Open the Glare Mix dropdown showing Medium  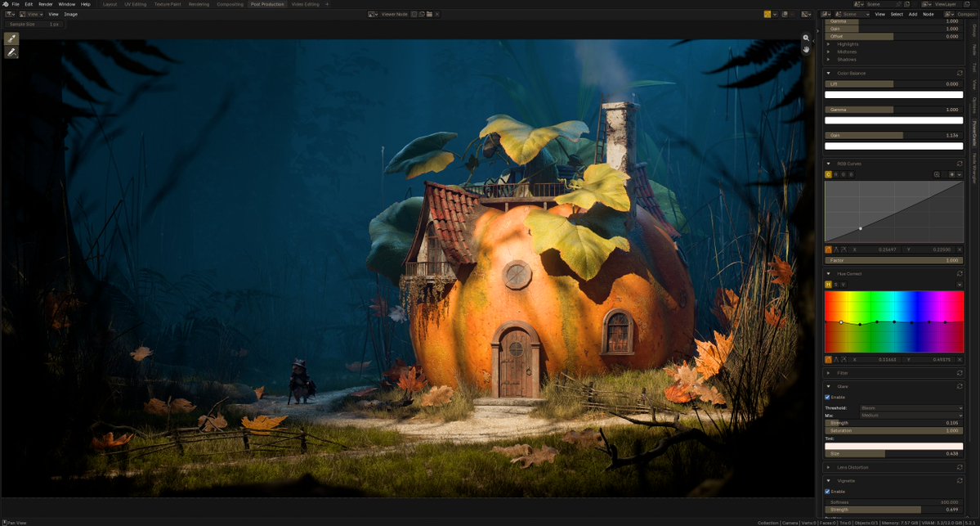[x=911, y=416]
